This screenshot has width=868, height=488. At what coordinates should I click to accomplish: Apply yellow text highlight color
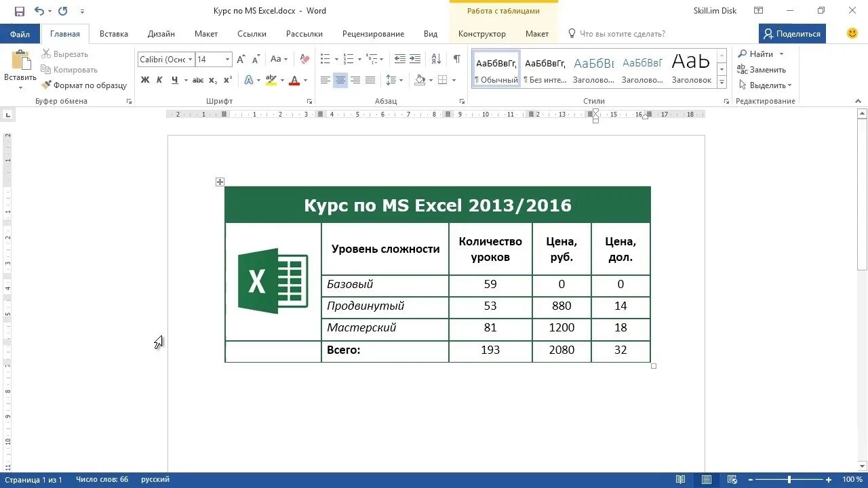[x=271, y=80]
